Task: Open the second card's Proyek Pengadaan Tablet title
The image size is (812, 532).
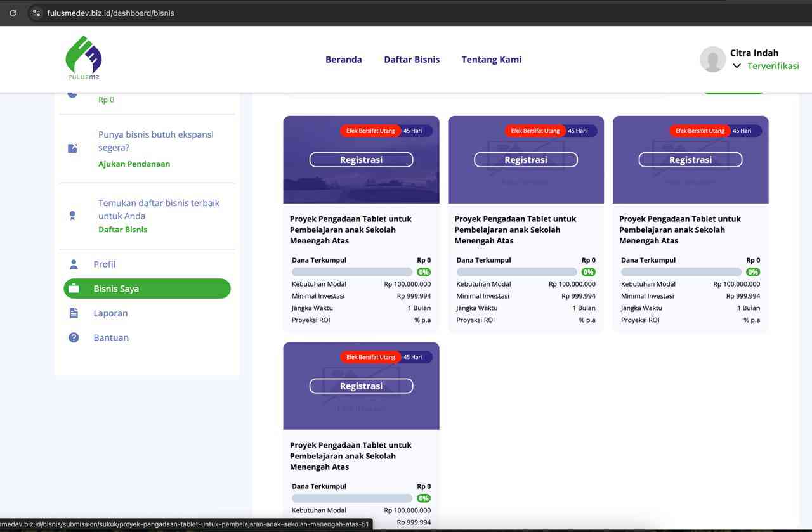Action: pos(516,230)
